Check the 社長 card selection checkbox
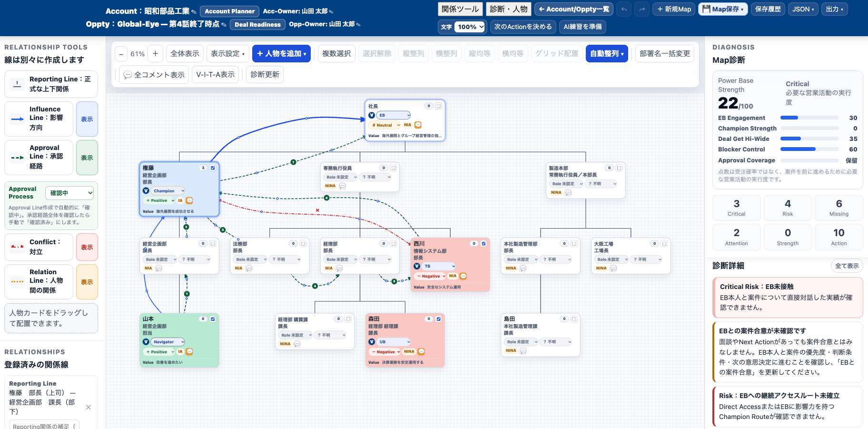 click(439, 106)
